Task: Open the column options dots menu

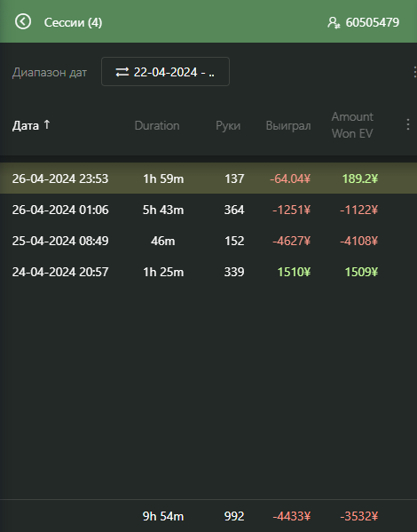Action: (x=408, y=124)
